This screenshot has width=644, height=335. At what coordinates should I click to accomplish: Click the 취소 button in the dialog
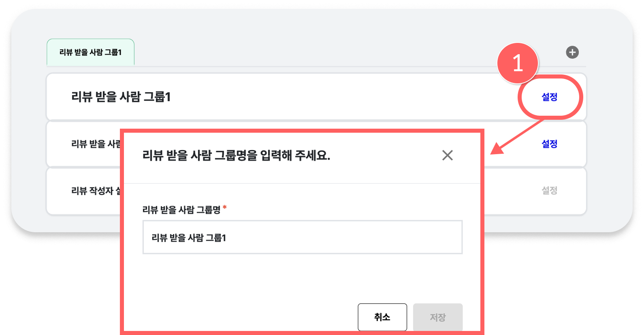pyautogui.click(x=382, y=317)
